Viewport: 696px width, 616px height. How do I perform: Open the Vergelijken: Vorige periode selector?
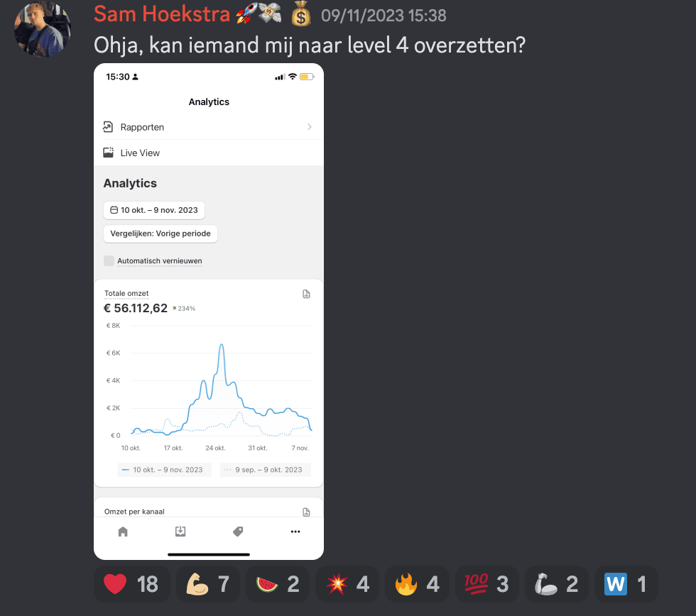tap(161, 233)
